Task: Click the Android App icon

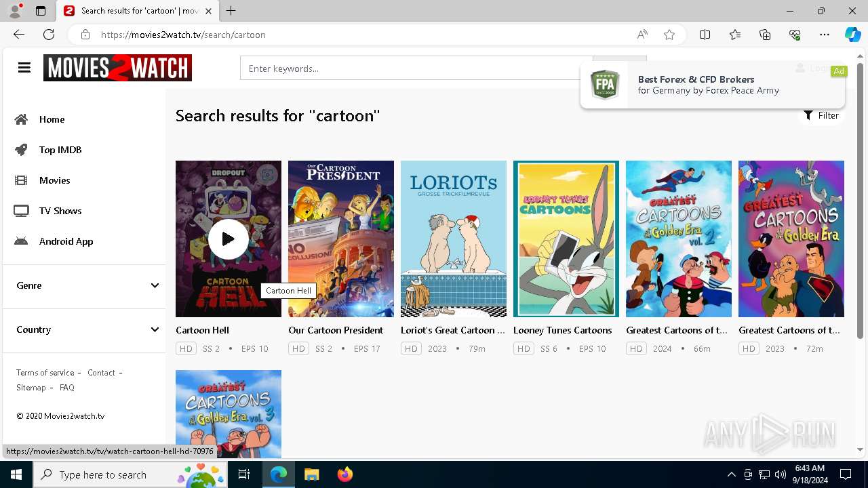Action: (x=22, y=241)
